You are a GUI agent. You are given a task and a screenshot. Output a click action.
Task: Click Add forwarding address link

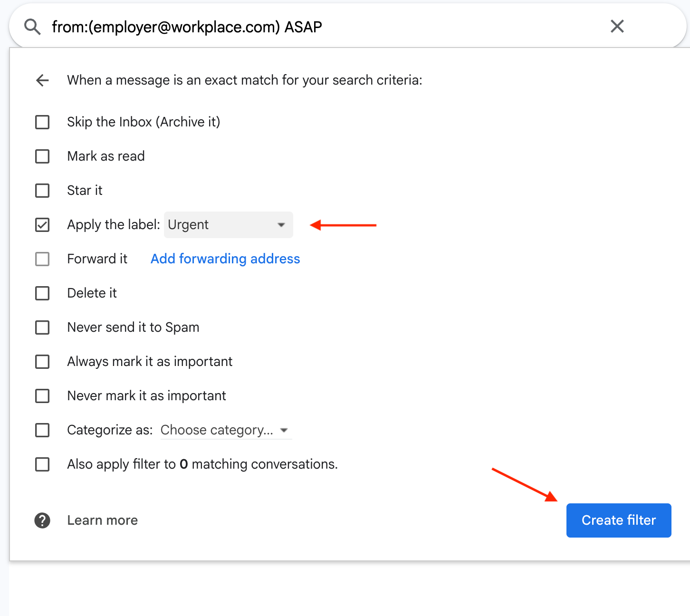point(225,259)
